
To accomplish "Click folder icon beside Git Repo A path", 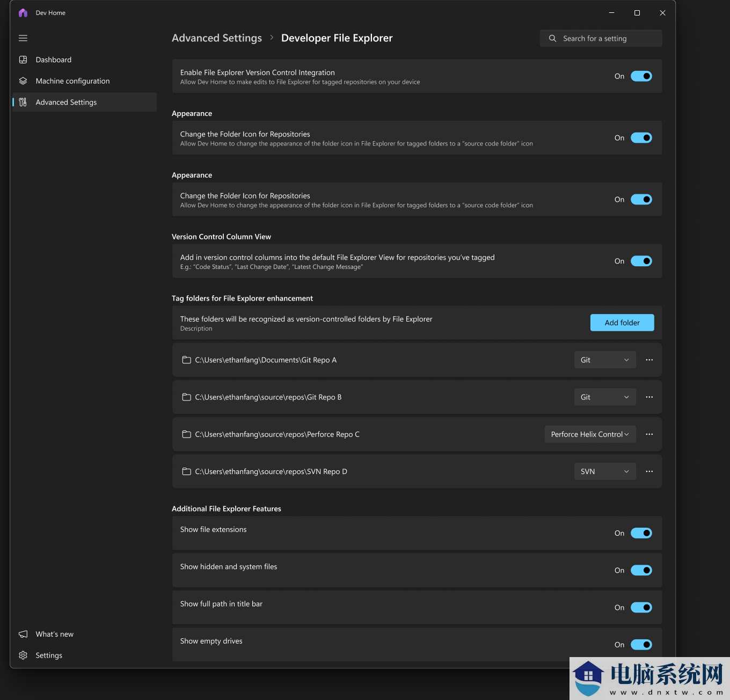I will [186, 360].
